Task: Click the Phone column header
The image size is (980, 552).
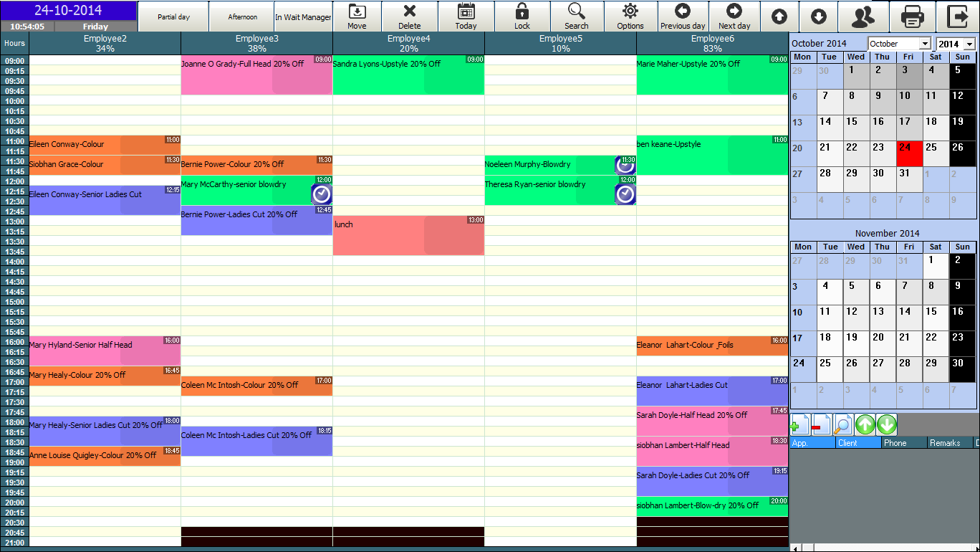Action: point(903,443)
